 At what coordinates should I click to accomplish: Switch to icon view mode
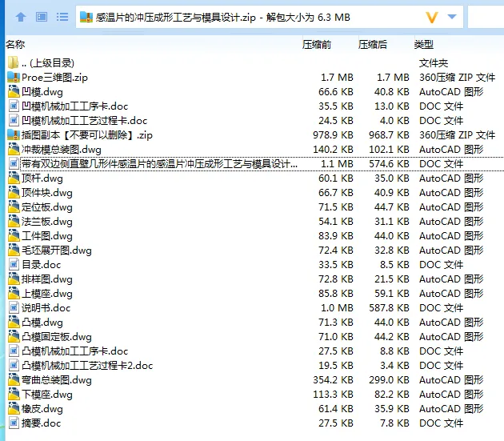coord(42,17)
